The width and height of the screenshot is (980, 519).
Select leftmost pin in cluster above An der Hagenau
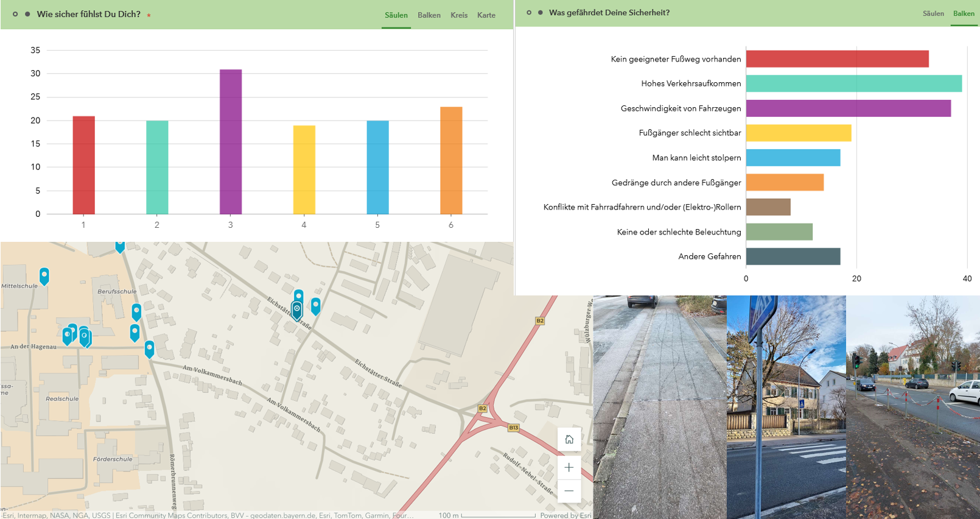[67, 336]
